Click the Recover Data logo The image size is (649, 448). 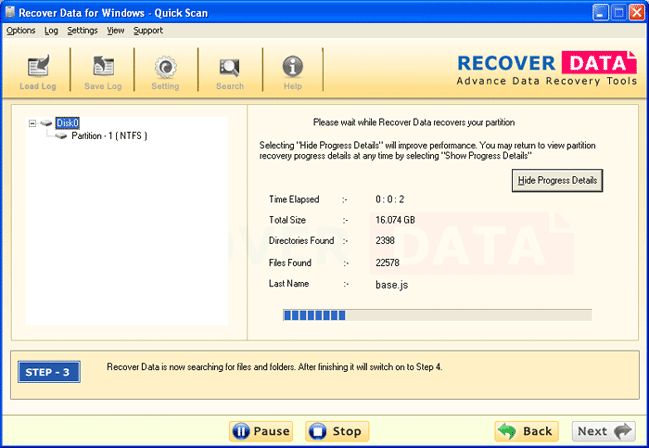click(x=547, y=68)
